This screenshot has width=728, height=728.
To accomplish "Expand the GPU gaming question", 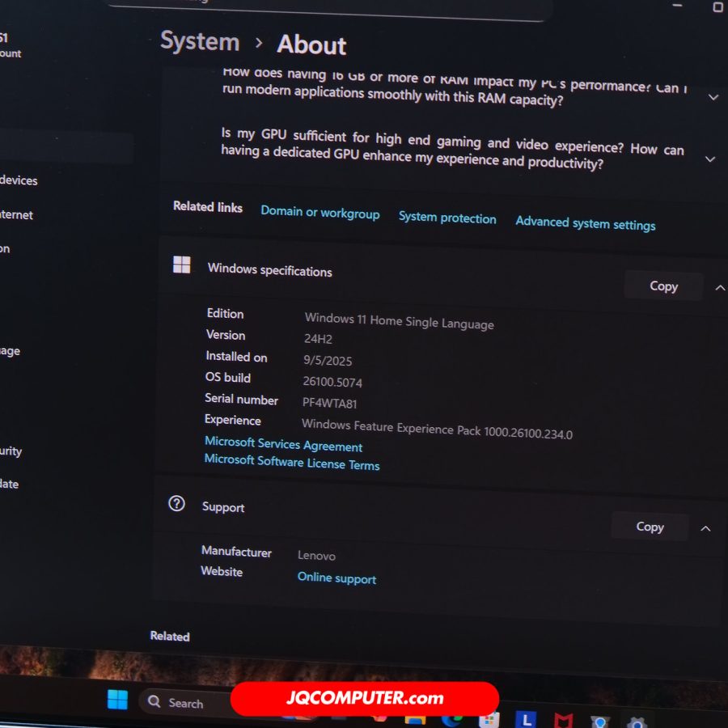I will coord(710,159).
